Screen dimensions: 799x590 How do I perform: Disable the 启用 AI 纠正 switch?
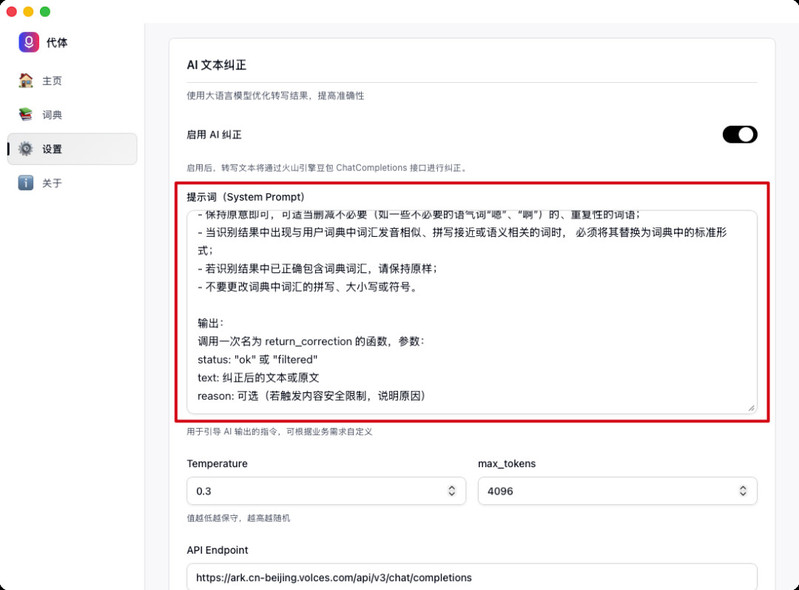click(x=739, y=134)
